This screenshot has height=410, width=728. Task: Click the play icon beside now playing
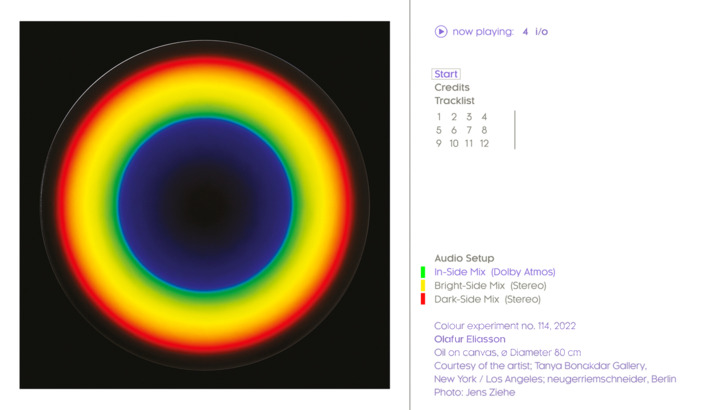[x=441, y=32]
